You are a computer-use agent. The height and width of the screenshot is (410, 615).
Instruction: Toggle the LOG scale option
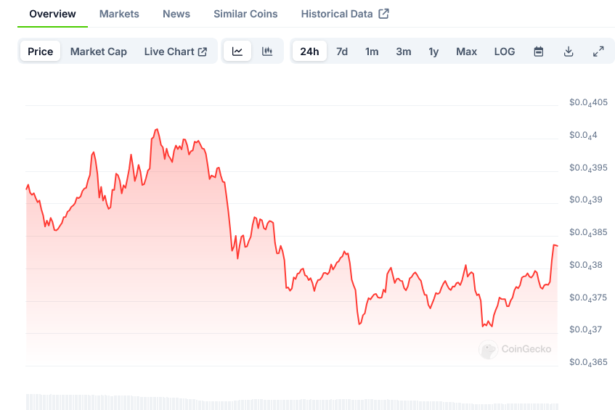[x=505, y=51]
